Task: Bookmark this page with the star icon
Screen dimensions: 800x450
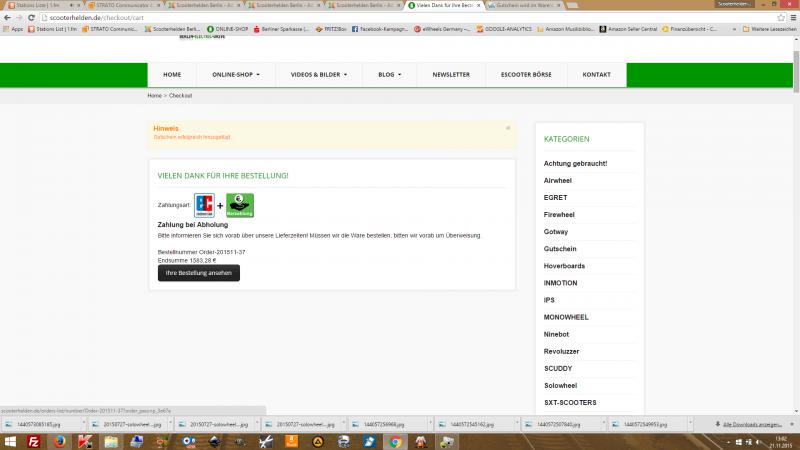Action: 780,17
